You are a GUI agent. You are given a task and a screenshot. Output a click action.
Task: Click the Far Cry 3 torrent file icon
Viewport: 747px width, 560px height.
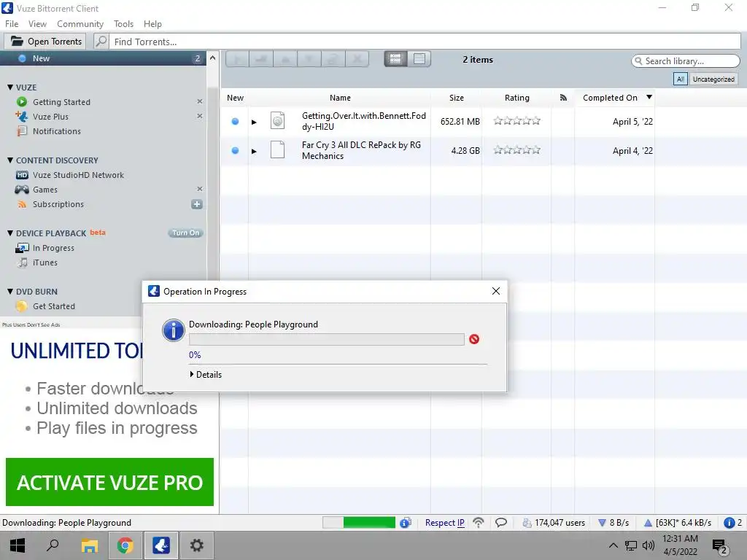pyautogui.click(x=277, y=149)
